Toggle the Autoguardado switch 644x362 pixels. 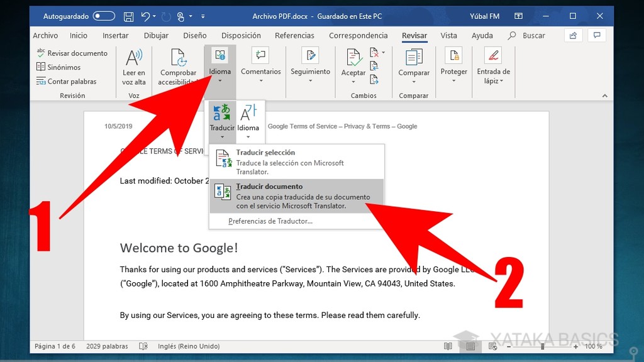[104, 16]
